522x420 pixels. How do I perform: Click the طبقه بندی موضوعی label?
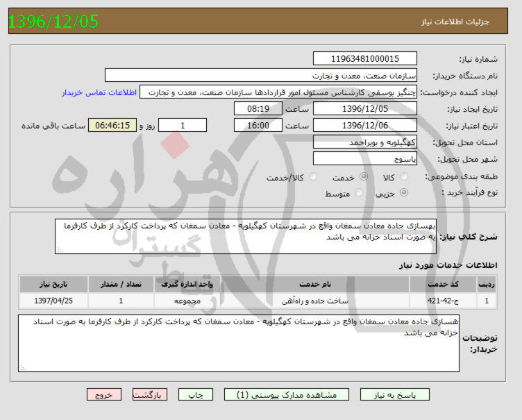462,176
